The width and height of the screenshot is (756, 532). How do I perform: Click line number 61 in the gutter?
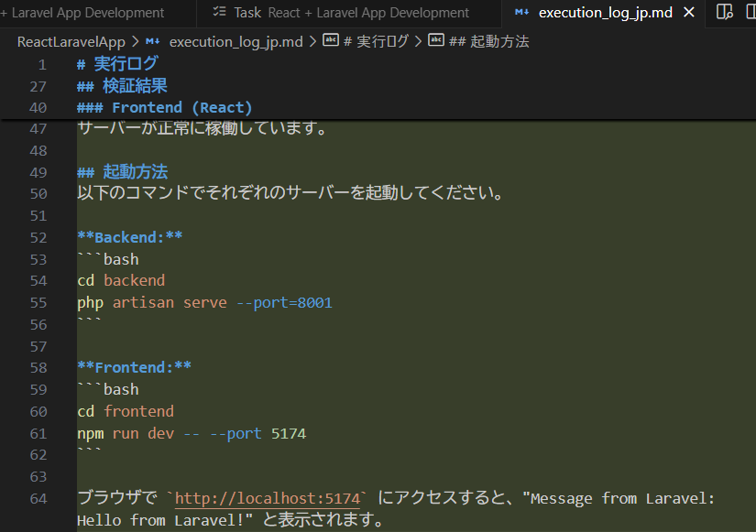pos(38,433)
